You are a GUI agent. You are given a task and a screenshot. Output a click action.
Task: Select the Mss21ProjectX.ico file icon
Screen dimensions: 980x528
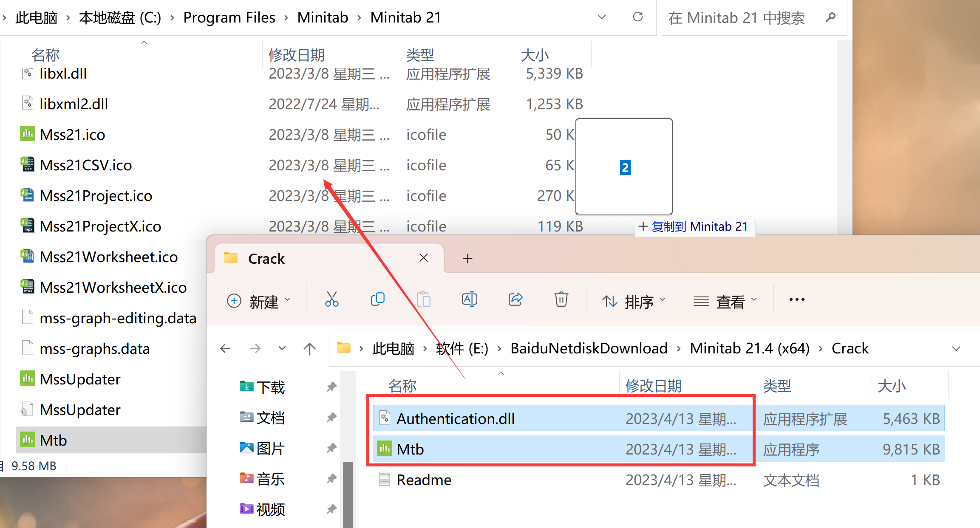(28, 226)
